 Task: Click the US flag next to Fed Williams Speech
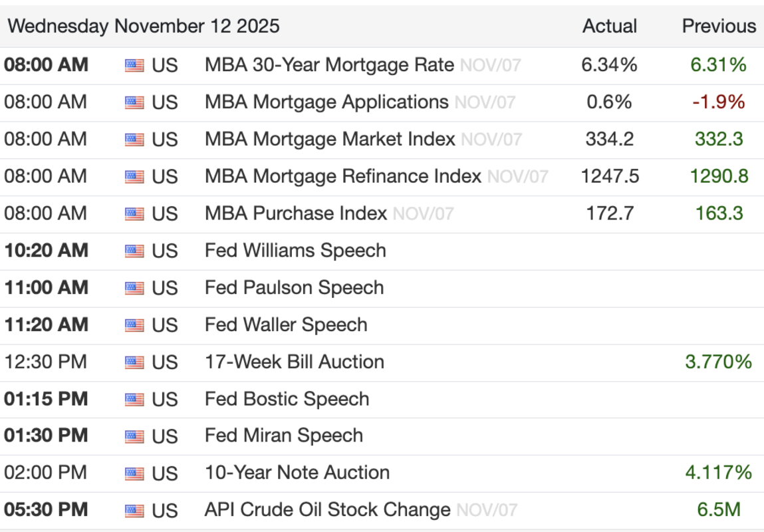point(134,251)
